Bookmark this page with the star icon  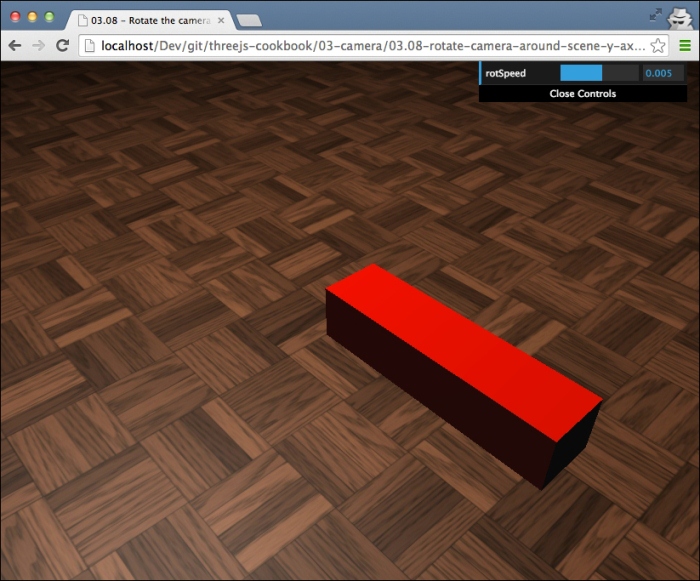click(x=658, y=46)
